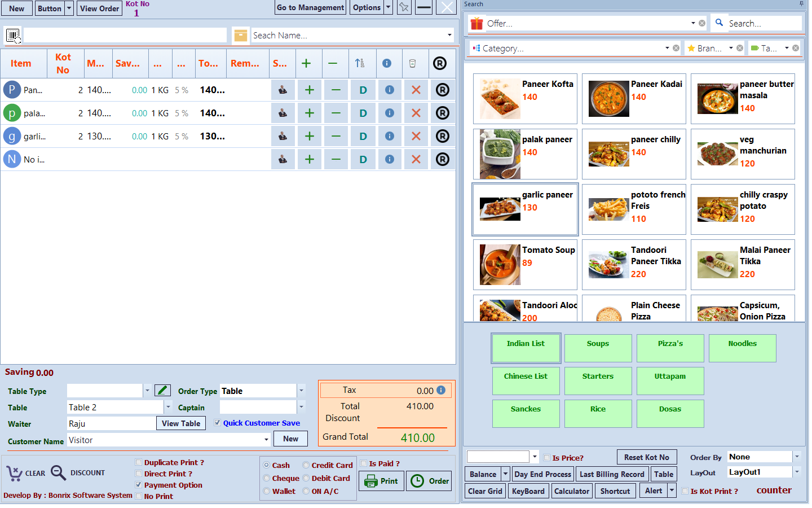Click the Print button
Image resolution: width=812 pixels, height=508 pixels.
(381, 481)
